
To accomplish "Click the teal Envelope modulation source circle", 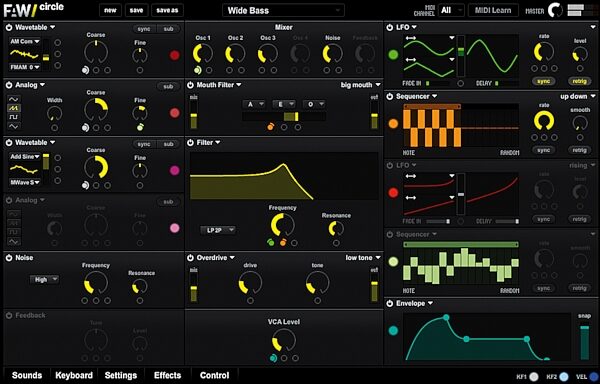I will [x=393, y=330].
